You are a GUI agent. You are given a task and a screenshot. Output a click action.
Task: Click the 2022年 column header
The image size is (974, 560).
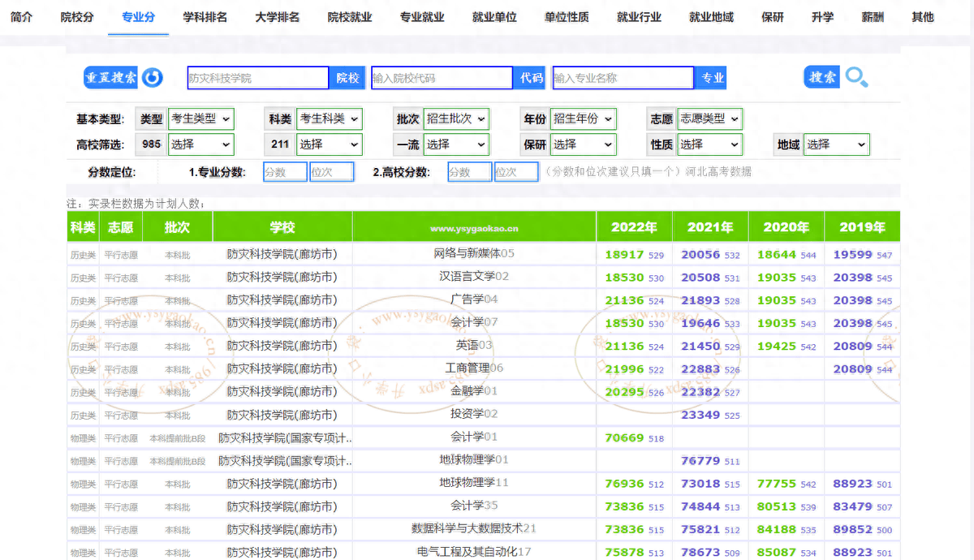pyautogui.click(x=634, y=227)
